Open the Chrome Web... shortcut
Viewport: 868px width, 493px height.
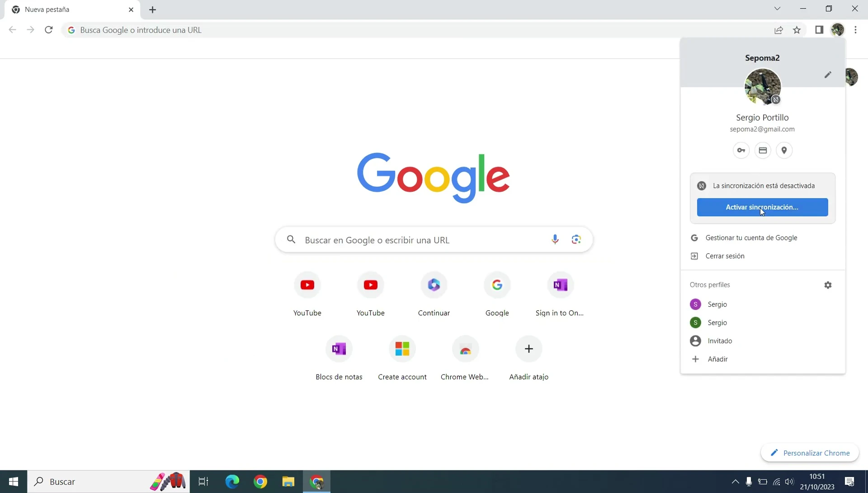click(x=465, y=358)
